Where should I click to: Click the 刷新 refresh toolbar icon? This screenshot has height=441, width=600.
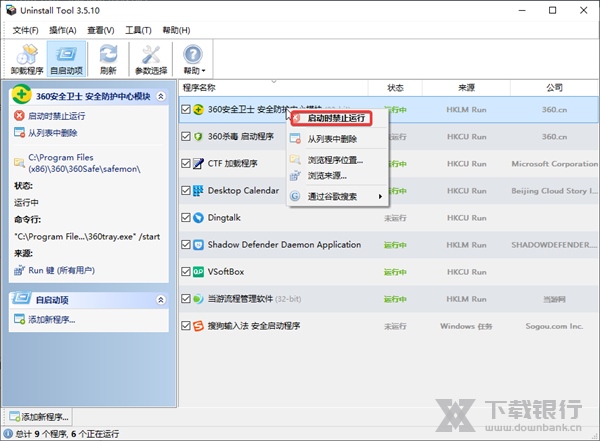click(108, 60)
